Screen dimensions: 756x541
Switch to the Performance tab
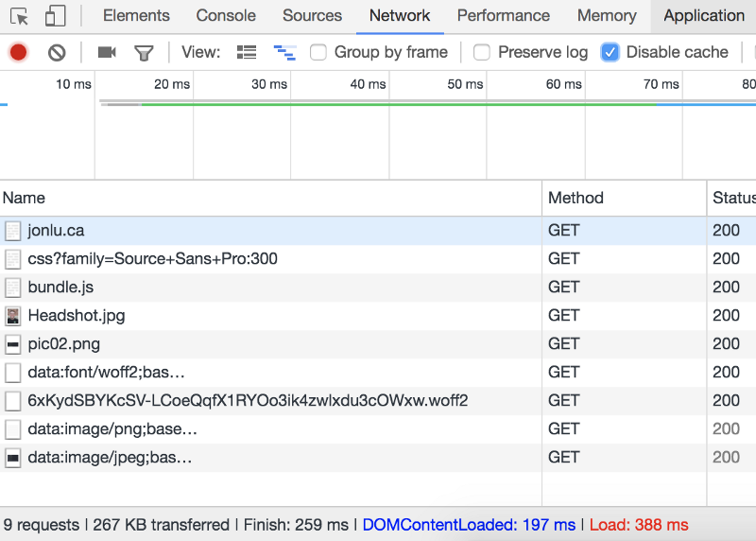click(x=503, y=16)
